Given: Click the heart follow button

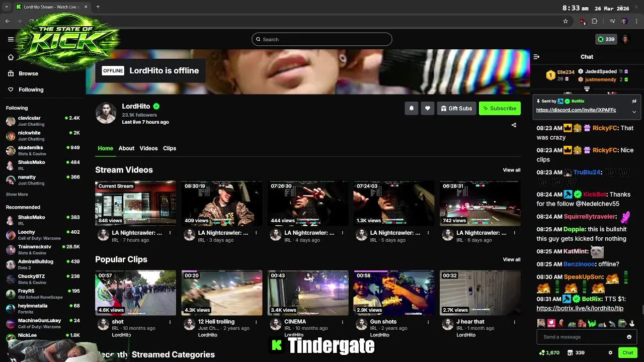Looking at the screenshot, I should 428,108.
